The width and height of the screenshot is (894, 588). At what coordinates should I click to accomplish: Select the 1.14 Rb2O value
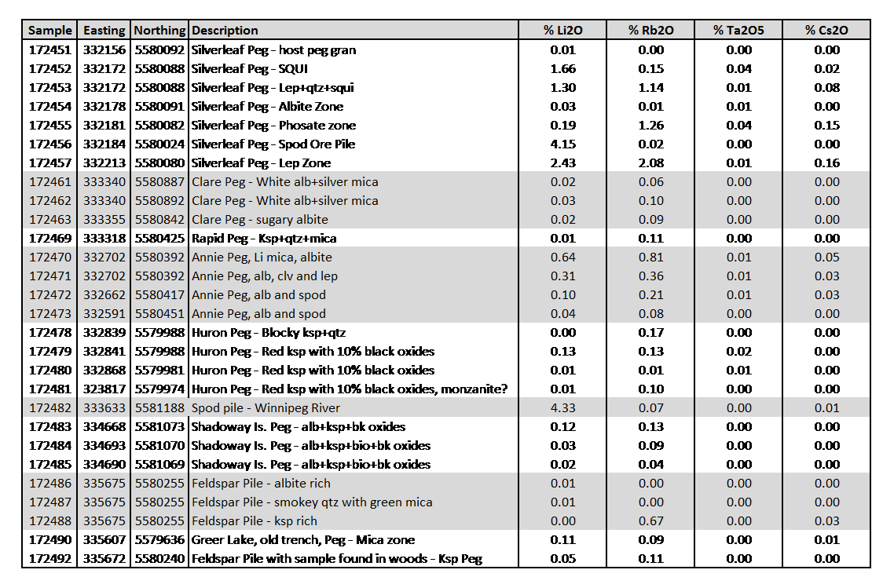click(651, 88)
